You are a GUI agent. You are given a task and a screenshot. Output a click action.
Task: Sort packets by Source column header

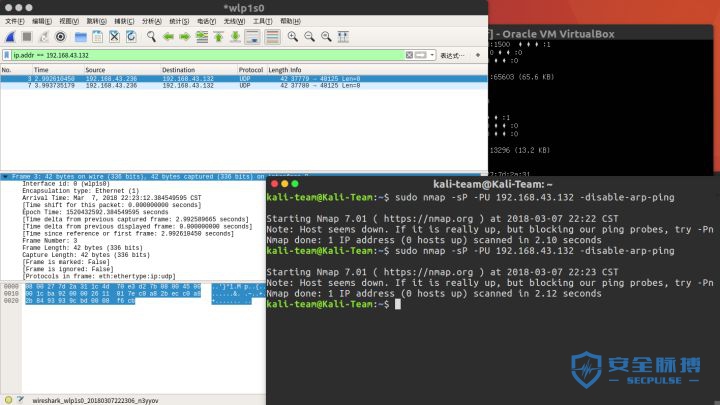122,70
